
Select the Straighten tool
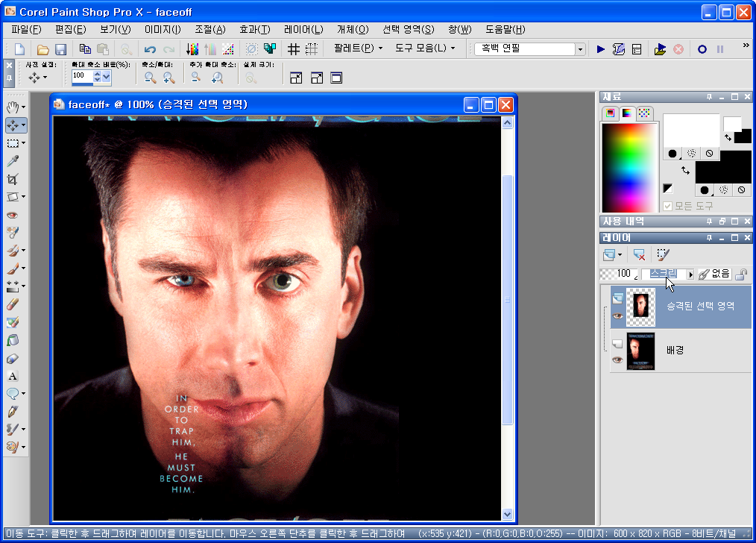(x=13, y=197)
